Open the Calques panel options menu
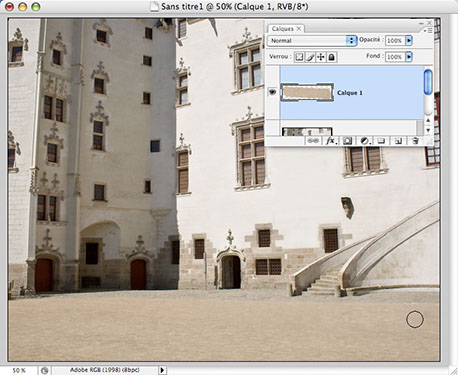 coord(428,30)
